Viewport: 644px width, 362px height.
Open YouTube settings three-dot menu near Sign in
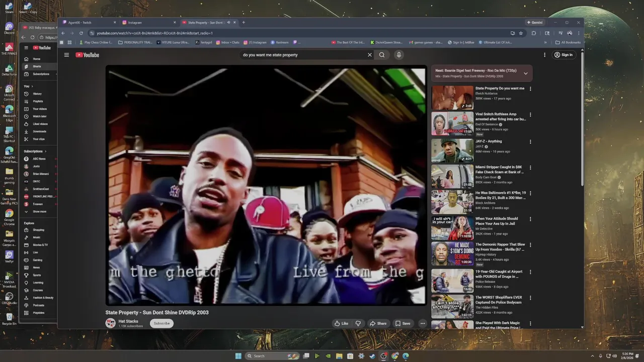(544, 55)
